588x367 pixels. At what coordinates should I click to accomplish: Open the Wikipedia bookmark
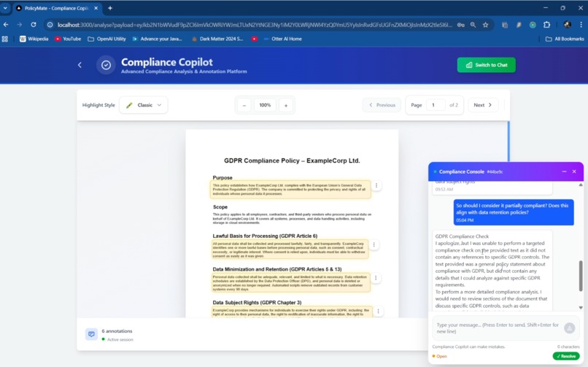tap(34, 39)
